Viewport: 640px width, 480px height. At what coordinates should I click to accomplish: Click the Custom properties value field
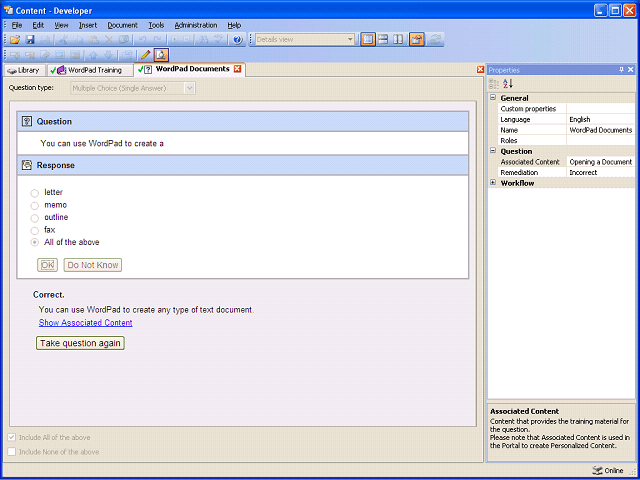coord(600,109)
